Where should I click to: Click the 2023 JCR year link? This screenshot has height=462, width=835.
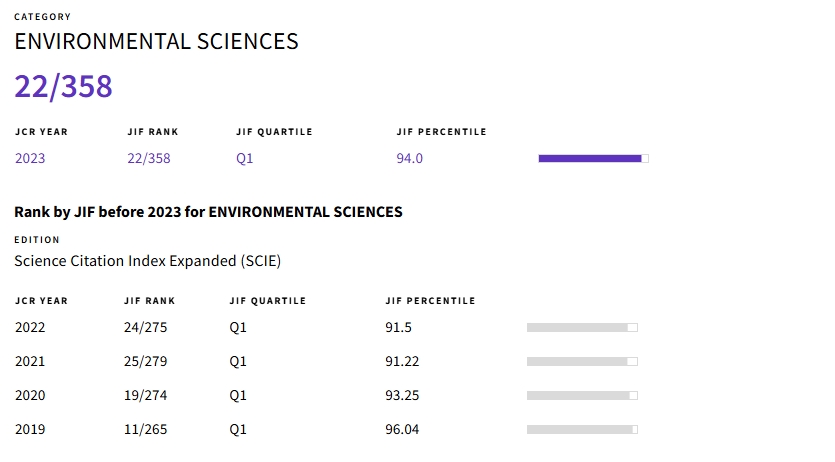click(30, 159)
